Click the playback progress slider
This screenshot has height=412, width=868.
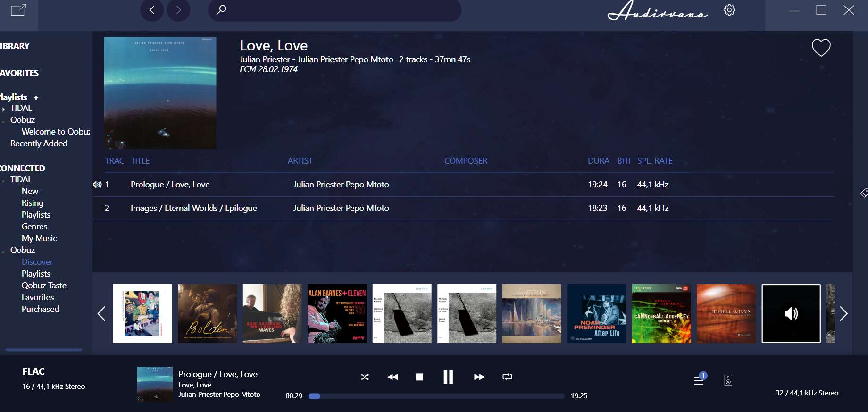tap(436, 396)
